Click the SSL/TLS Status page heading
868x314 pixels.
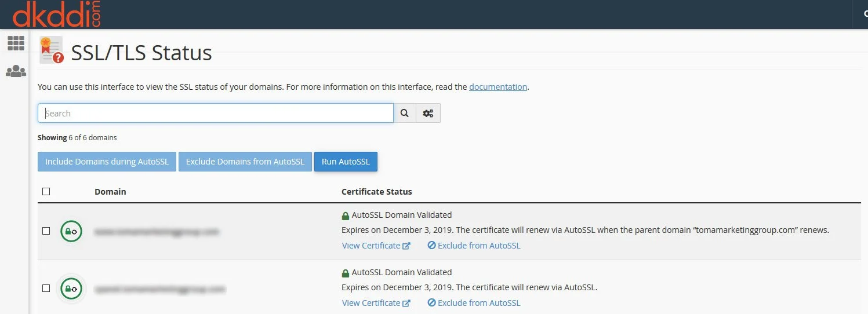click(x=141, y=53)
